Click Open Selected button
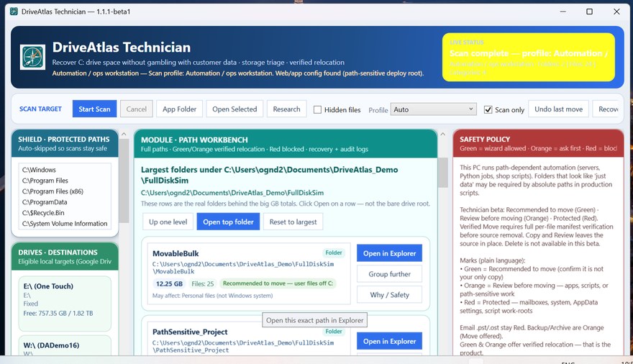 pyautogui.click(x=234, y=109)
